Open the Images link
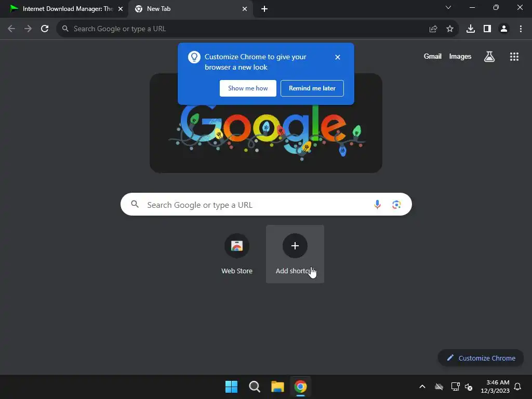This screenshot has height=399, width=532. (x=460, y=56)
